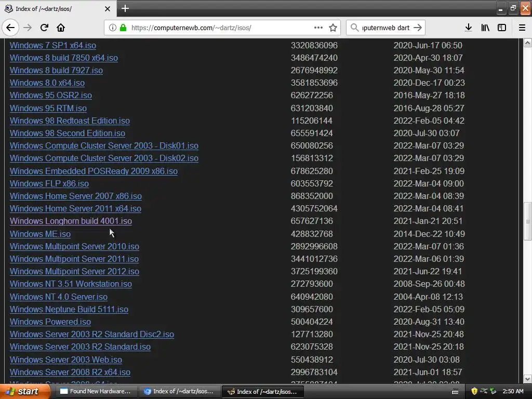Image resolution: width=532 pixels, height=399 pixels.
Task: Open a new tab with the plus button
Action: [125, 8]
